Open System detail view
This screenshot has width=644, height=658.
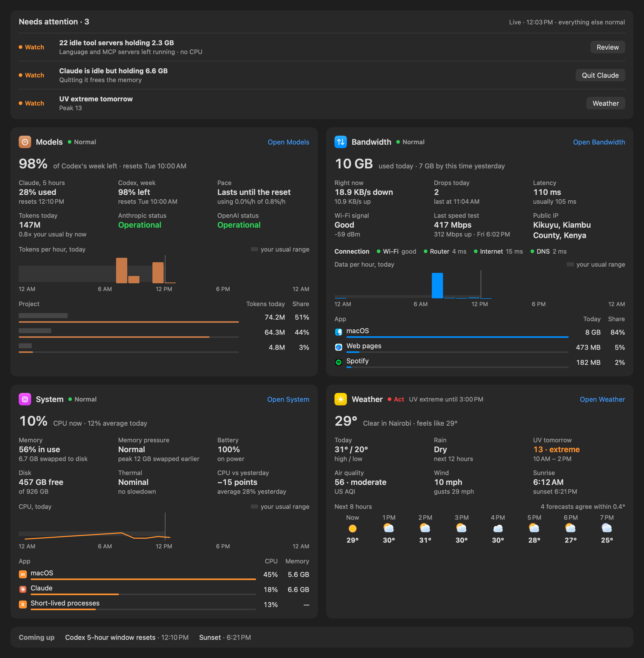click(288, 399)
